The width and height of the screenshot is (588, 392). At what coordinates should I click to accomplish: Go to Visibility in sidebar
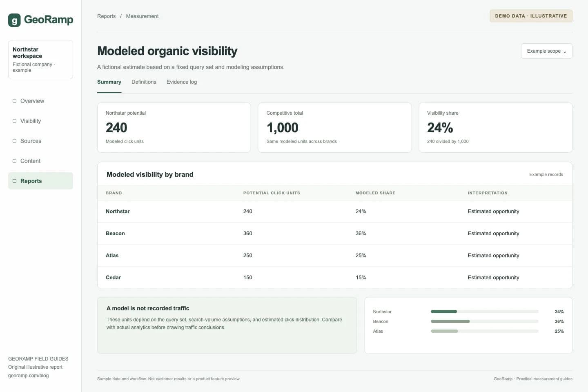(x=40, y=121)
